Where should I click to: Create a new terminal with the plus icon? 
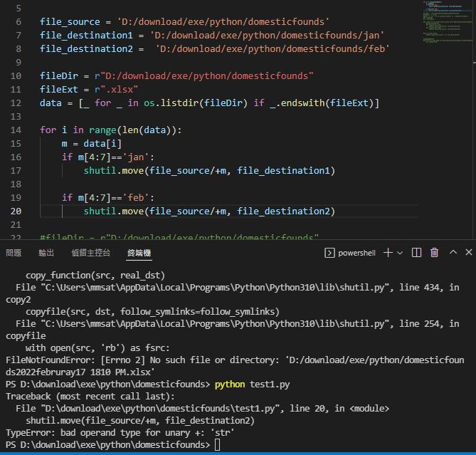click(x=388, y=252)
